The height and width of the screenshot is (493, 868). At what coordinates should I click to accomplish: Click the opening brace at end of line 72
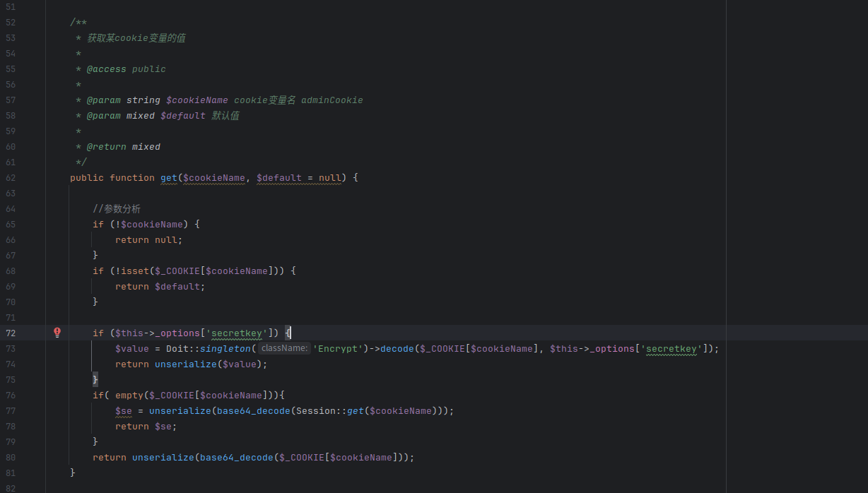tap(288, 333)
